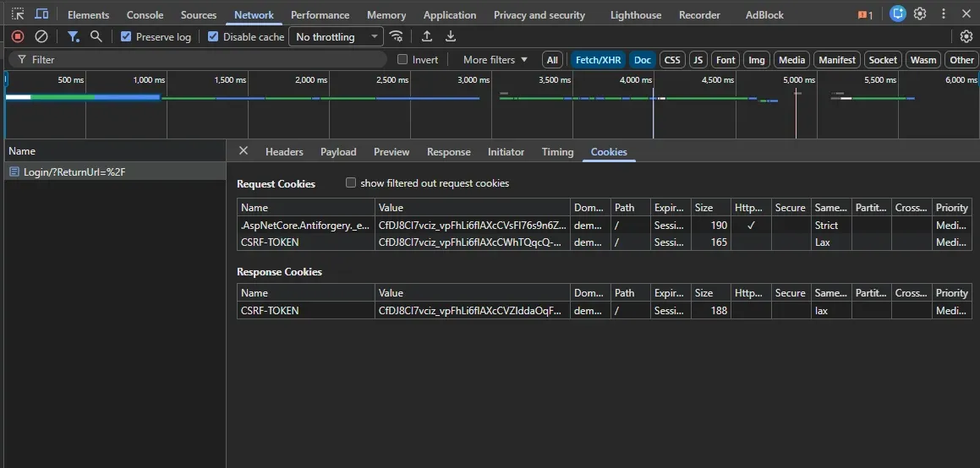Open the Application tab
The height and width of the screenshot is (468, 980).
click(449, 15)
